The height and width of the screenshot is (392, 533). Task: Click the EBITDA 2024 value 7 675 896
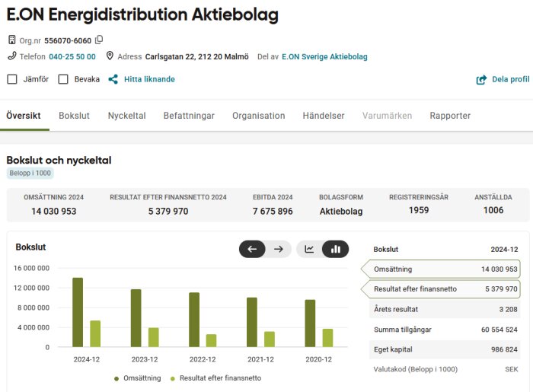[x=273, y=212]
